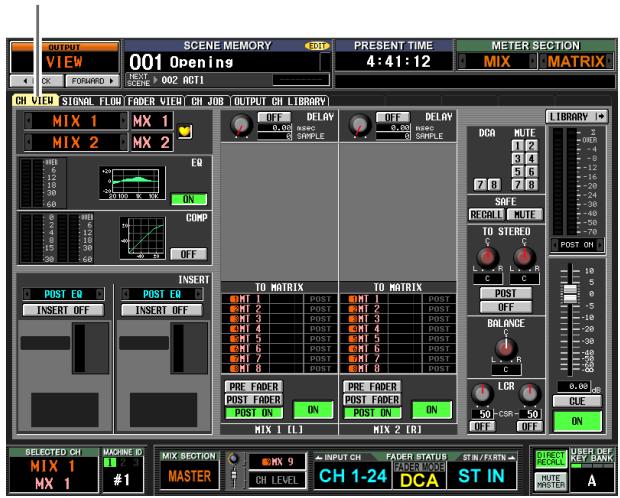The height and width of the screenshot is (498, 620).
Task: Adjust MIX 1 delay knob
Action: point(241,125)
